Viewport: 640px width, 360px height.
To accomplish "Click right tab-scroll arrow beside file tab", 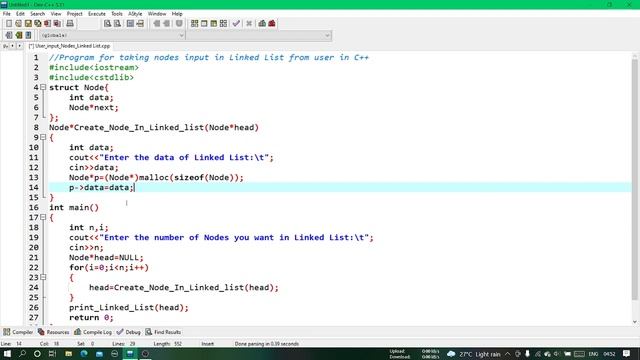I will click(19, 46).
